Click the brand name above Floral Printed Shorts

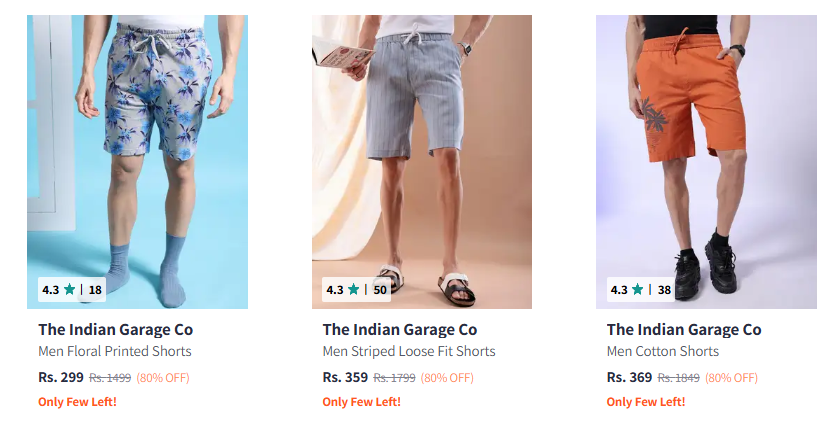click(115, 330)
